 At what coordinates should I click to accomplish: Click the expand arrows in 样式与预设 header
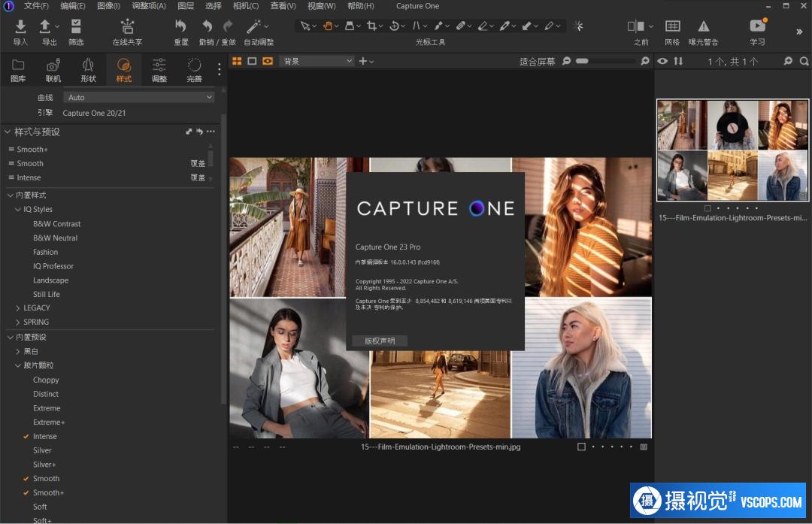(x=189, y=132)
